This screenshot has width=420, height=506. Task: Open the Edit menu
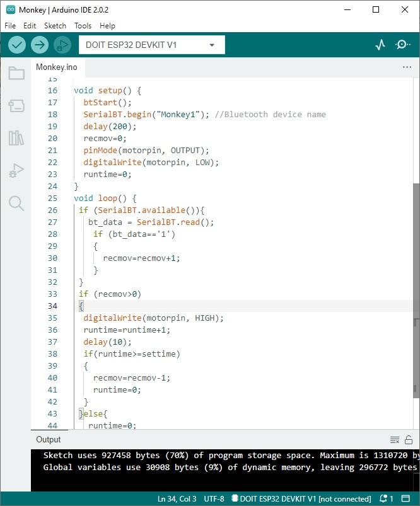[x=30, y=26]
